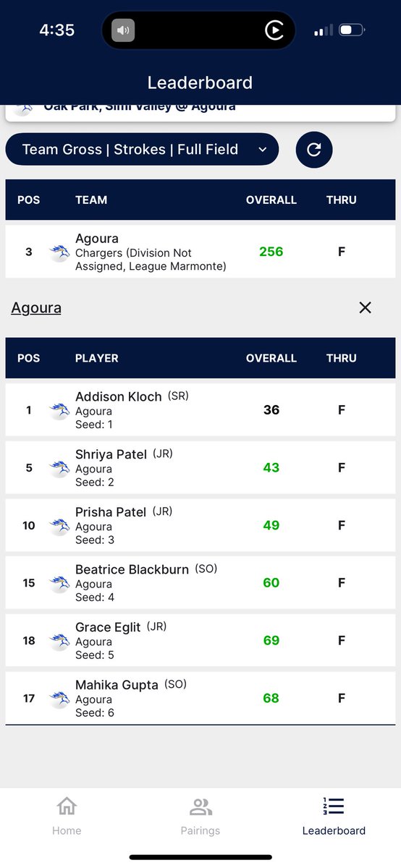Tap the logo beside Mahika Gupta
401x868 pixels.
(59, 699)
